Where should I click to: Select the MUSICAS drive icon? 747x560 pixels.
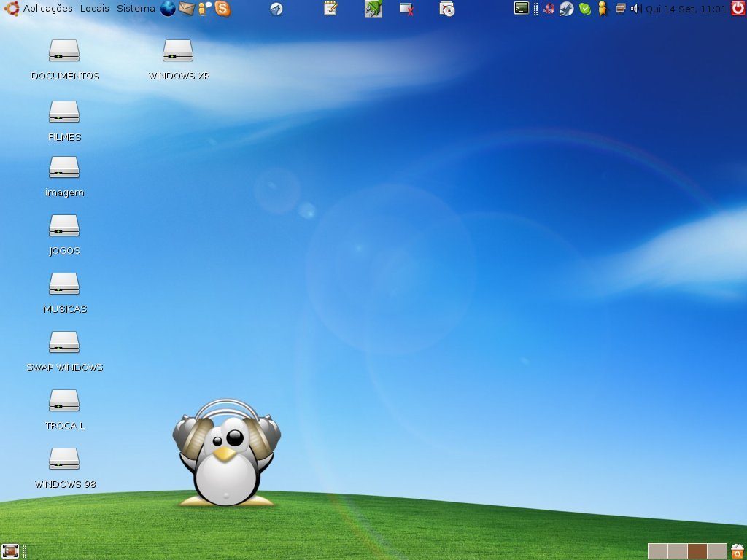click(x=64, y=284)
